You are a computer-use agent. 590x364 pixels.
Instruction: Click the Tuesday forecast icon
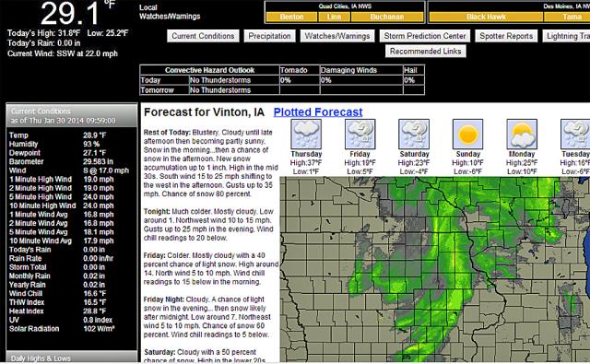pyautogui.click(x=575, y=135)
